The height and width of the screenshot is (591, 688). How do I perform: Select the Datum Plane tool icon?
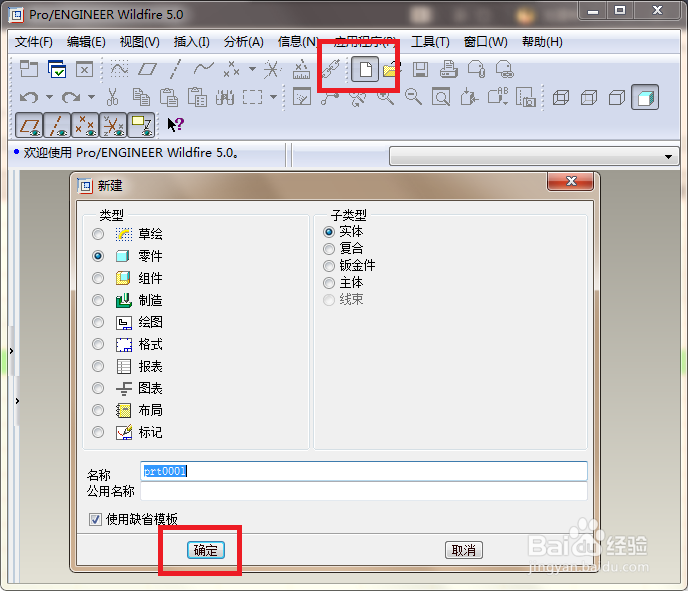click(x=147, y=69)
